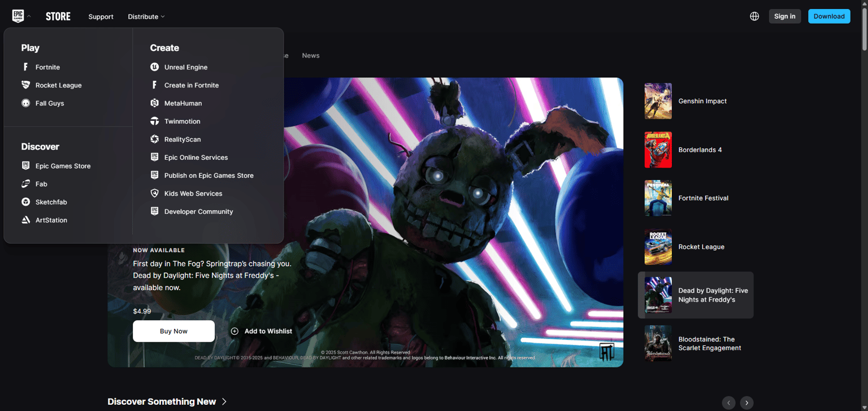Click the Buy Now button
Screen dimensions: 868x411
(173, 331)
